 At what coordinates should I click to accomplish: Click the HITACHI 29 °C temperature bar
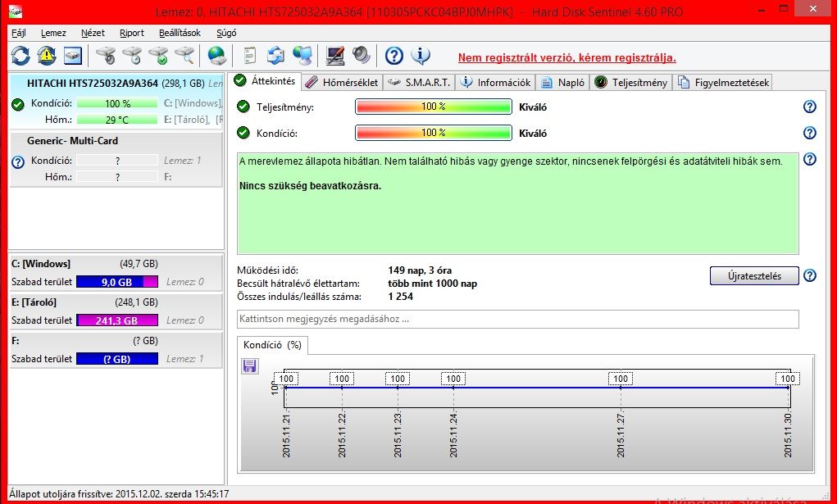tap(117, 120)
